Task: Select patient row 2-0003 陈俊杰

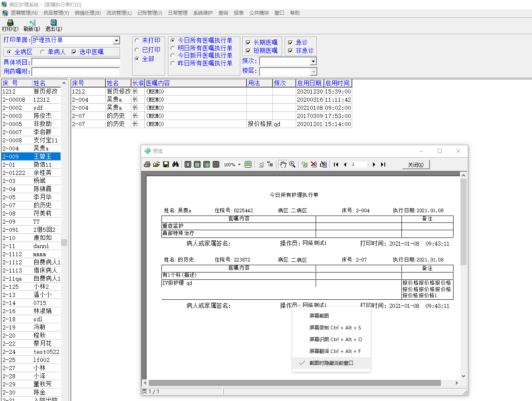Action: coord(31,116)
